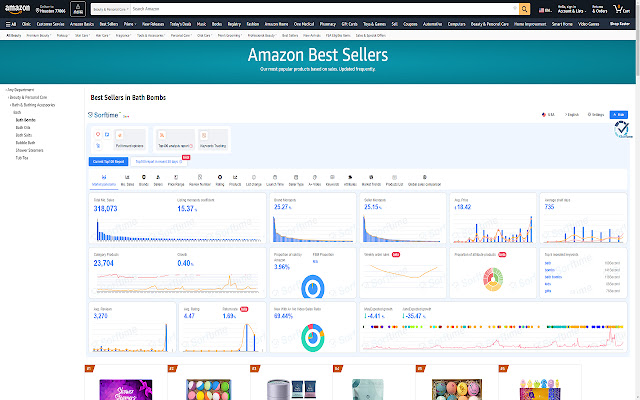Image resolution: width=640 pixels, height=400 pixels.
Task: Open the Sorftime Settings gear
Action: 596,115
